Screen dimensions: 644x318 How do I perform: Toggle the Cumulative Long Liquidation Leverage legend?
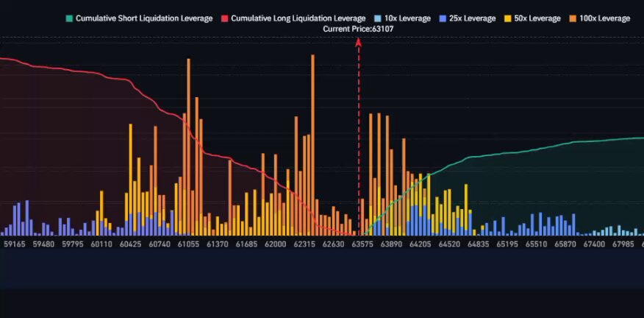click(x=293, y=18)
